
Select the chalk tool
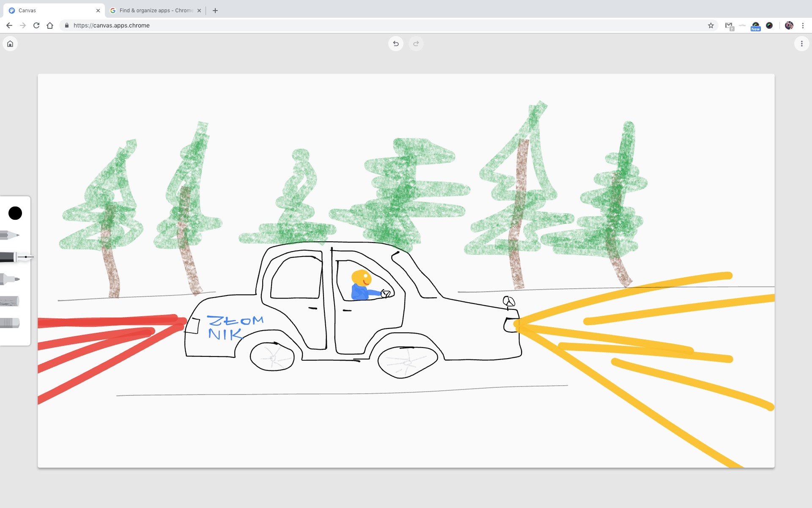pyautogui.click(x=10, y=301)
